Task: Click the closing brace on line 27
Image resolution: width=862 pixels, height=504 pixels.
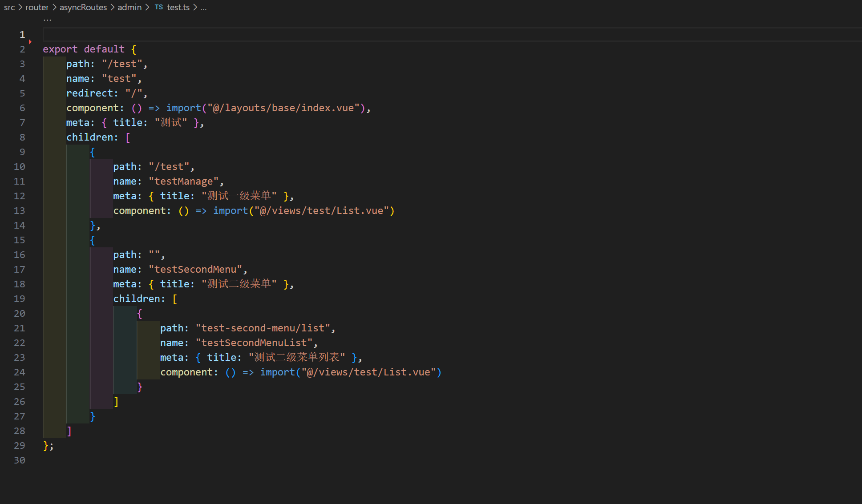Action: pos(93,416)
